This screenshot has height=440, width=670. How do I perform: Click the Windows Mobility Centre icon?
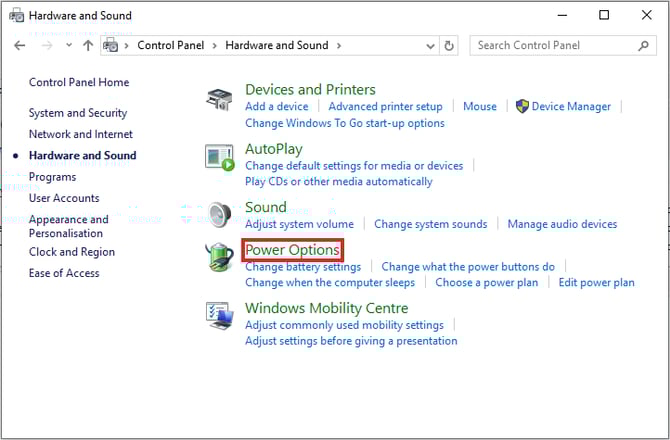219,316
